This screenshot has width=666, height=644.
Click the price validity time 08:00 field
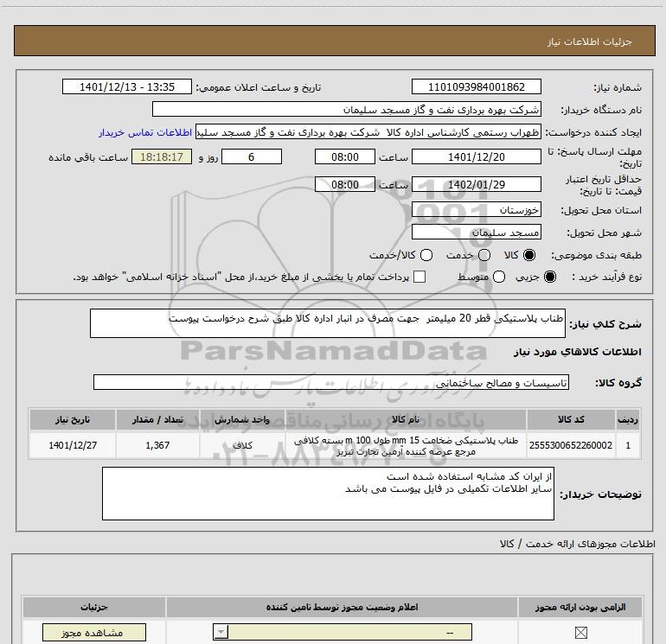[345, 184]
